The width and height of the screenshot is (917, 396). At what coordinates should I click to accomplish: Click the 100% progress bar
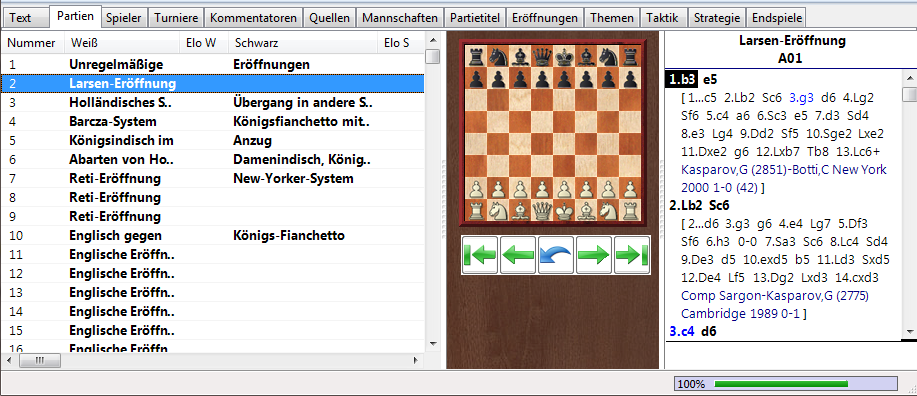pyautogui.click(x=786, y=384)
